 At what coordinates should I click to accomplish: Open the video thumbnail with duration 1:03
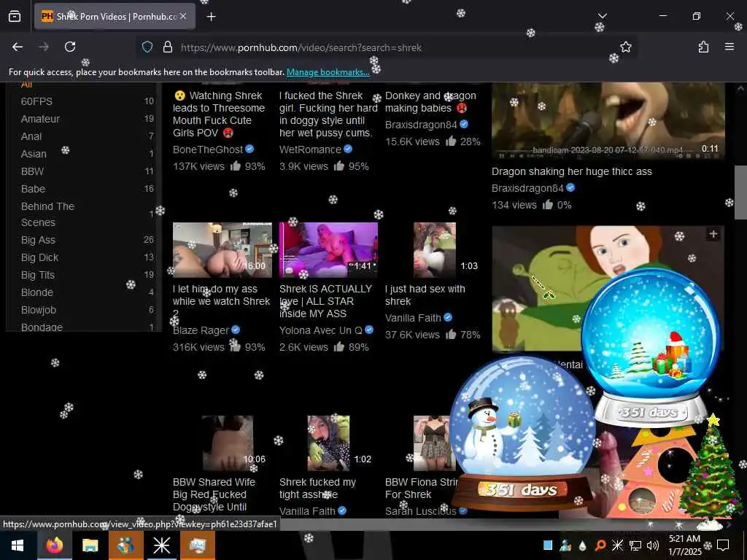point(435,250)
